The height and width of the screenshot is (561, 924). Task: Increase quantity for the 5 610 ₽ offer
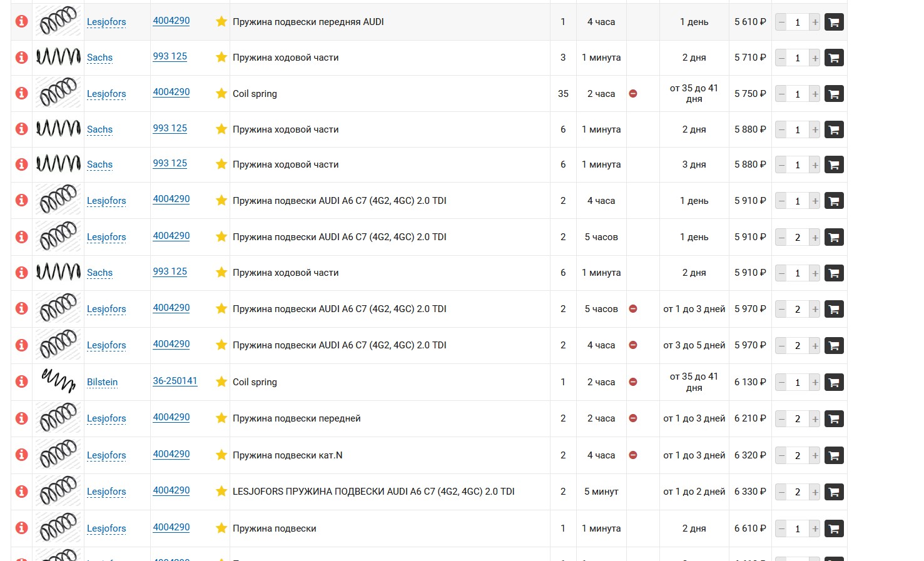click(815, 22)
